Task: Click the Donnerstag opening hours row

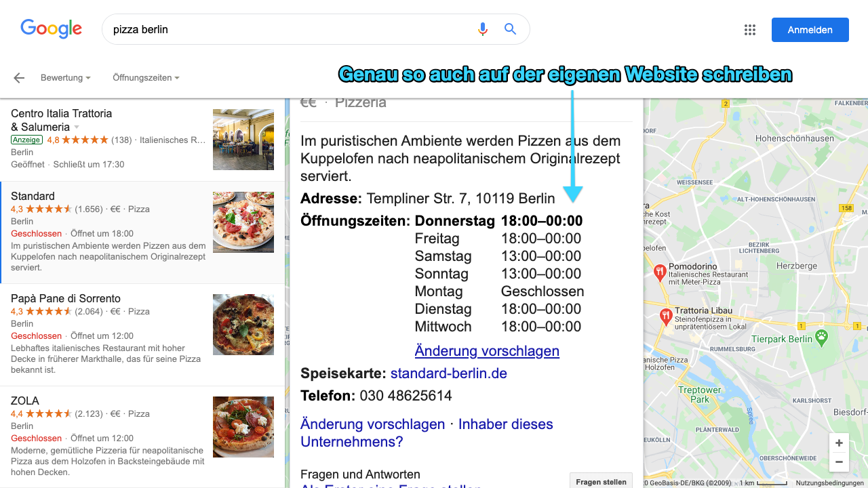Action: pyautogui.click(x=498, y=221)
